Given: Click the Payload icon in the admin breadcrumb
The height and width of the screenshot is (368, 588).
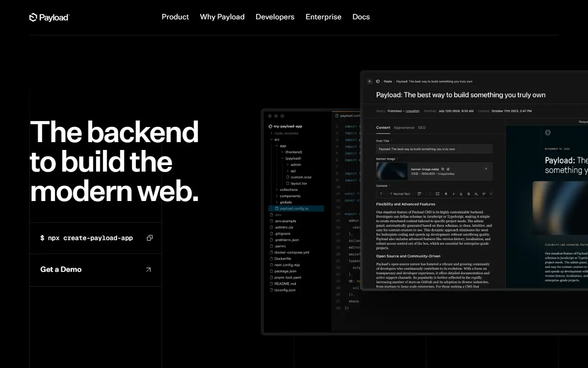Looking at the screenshot, I should point(378,81).
